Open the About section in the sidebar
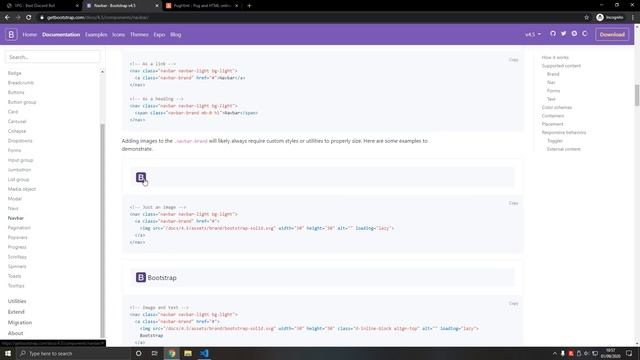The width and height of the screenshot is (640, 360). coord(15,333)
